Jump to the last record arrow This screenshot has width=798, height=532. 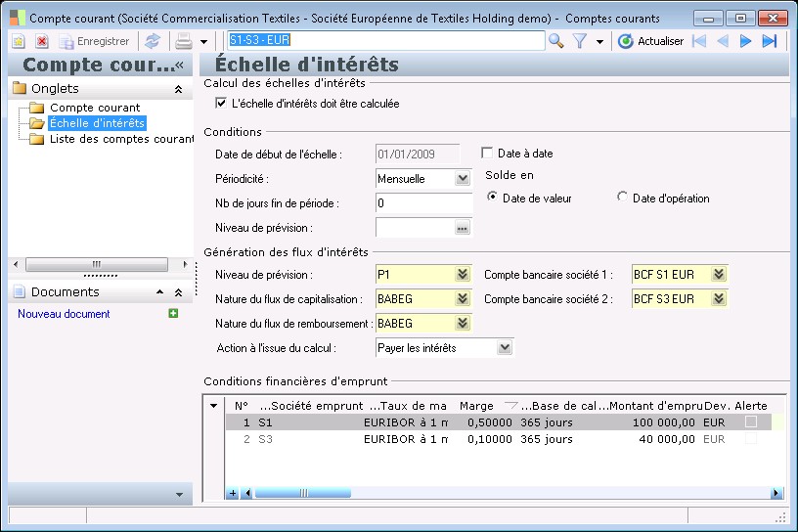point(770,41)
